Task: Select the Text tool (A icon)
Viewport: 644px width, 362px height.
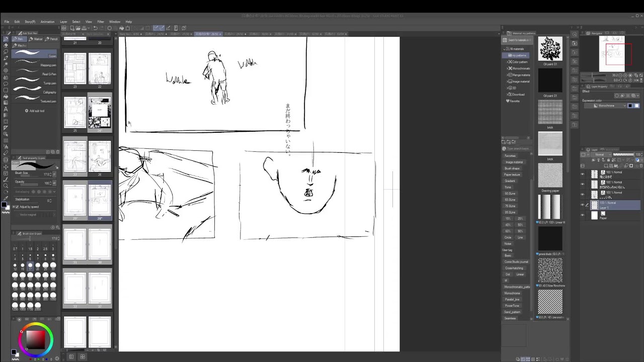Action: click(x=6, y=109)
